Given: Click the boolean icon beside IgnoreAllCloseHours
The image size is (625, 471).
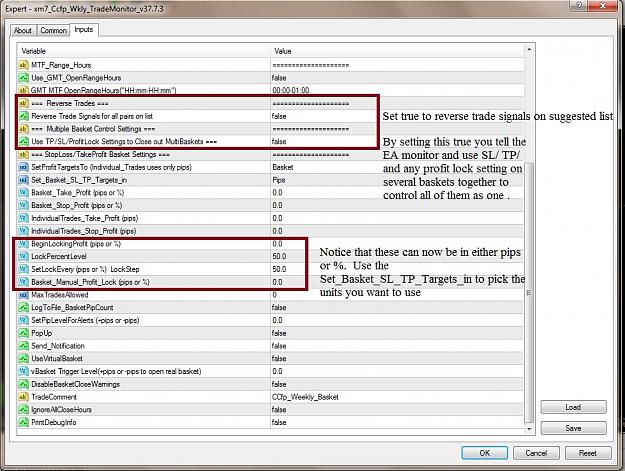Looking at the screenshot, I should (x=24, y=409).
